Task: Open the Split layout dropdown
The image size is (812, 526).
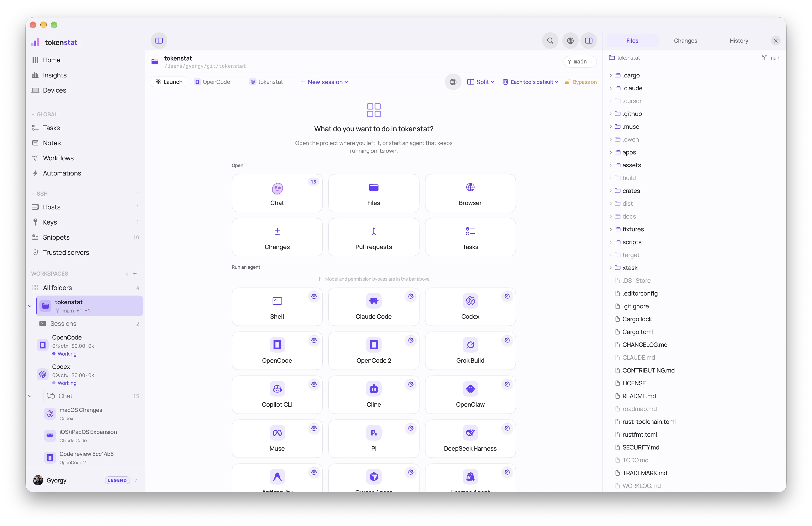Action: pyautogui.click(x=480, y=82)
